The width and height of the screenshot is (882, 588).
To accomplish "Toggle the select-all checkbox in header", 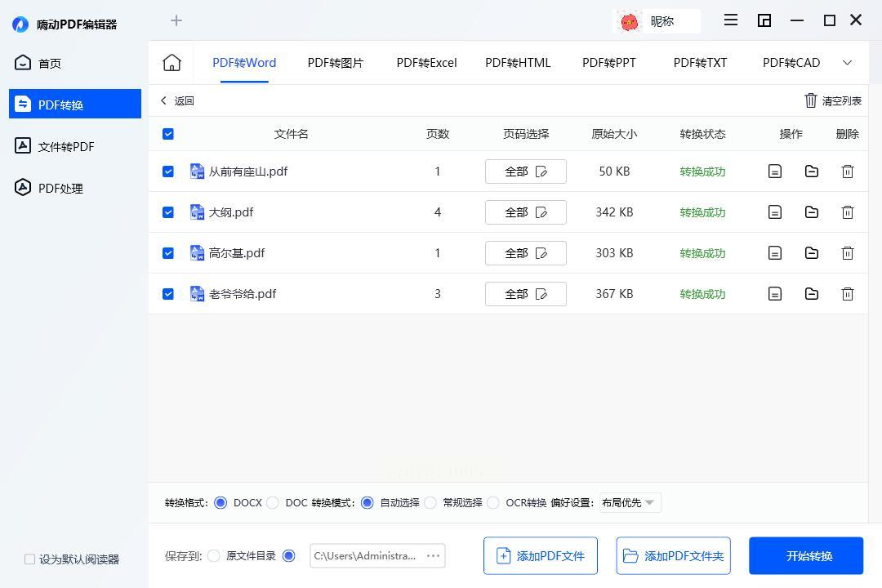I will [x=168, y=134].
